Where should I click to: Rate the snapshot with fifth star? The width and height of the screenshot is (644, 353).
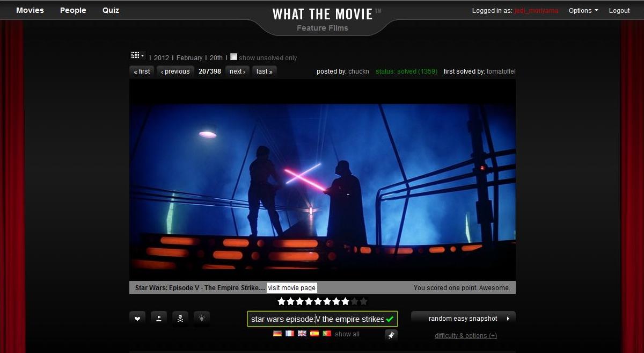click(318, 301)
